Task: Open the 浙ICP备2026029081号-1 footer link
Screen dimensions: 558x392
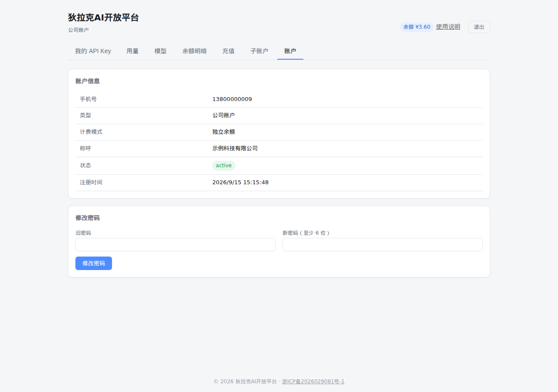Action: pos(313,382)
